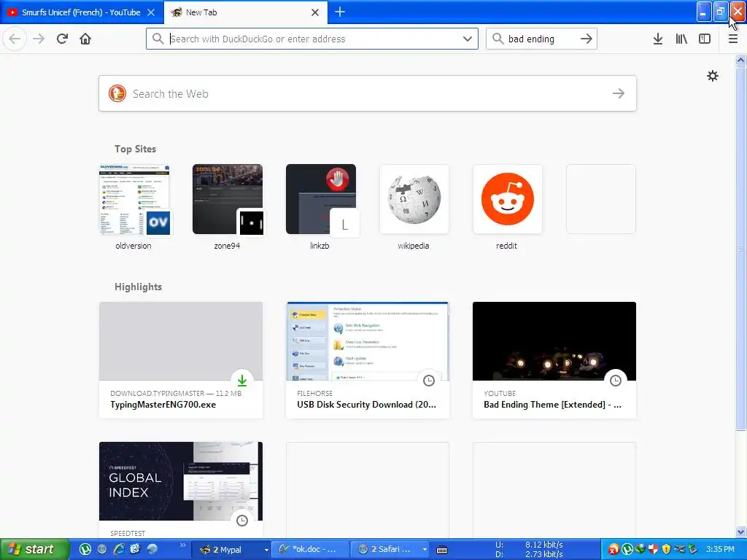Click magnifier icon in 'bad ending' search box
The width and height of the screenshot is (747, 560).
pyautogui.click(x=498, y=39)
